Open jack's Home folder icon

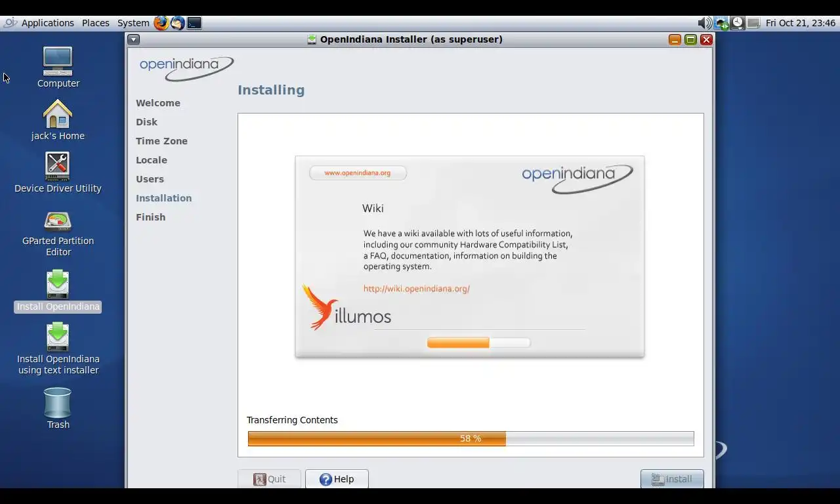pos(58,119)
